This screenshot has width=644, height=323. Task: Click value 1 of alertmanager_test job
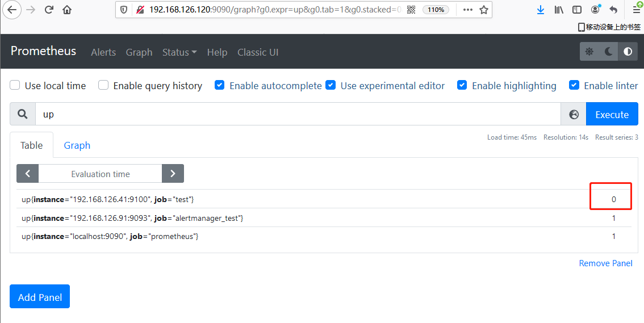(613, 218)
